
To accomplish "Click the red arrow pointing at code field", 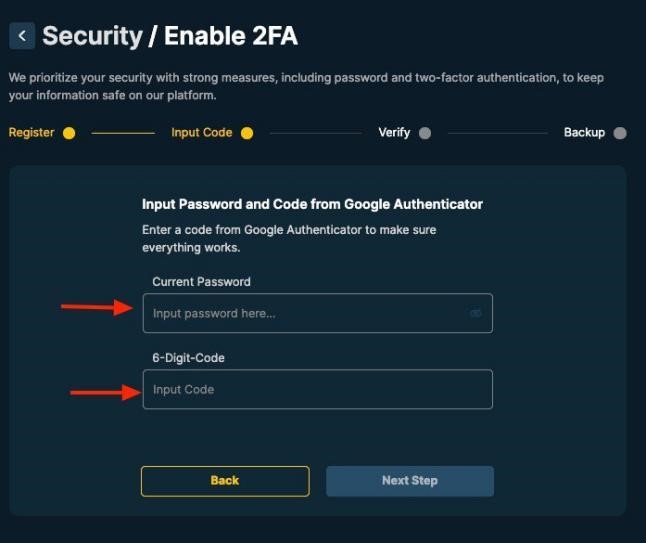I will tap(104, 393).
